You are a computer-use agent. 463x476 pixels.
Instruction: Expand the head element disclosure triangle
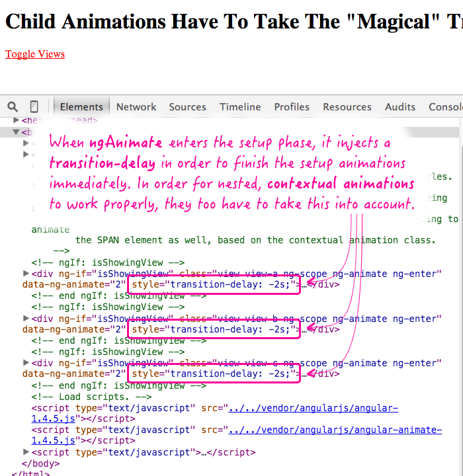(16, 121)
